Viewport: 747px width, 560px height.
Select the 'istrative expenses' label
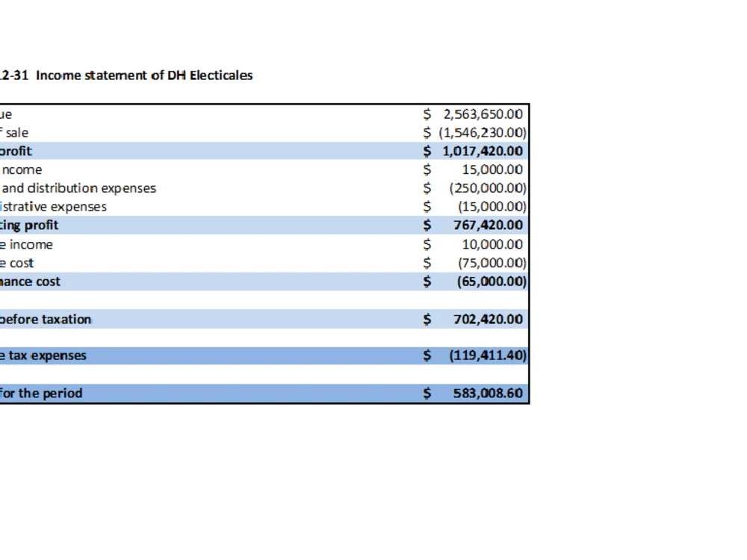[53, 207]
